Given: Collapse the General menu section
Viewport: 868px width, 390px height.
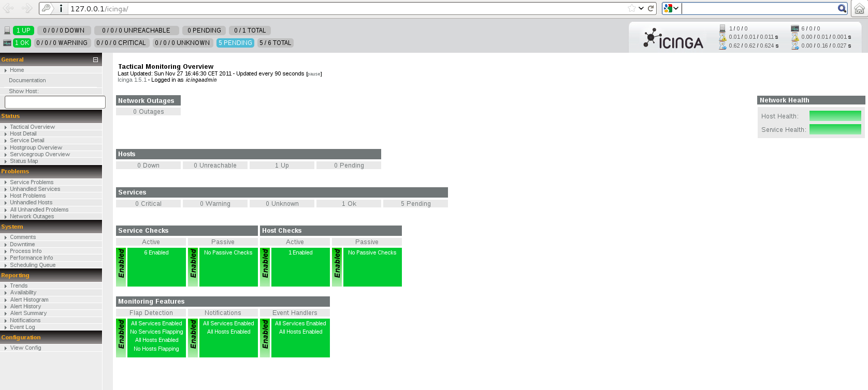Looking at the screenshot, I should coord(95,60).
